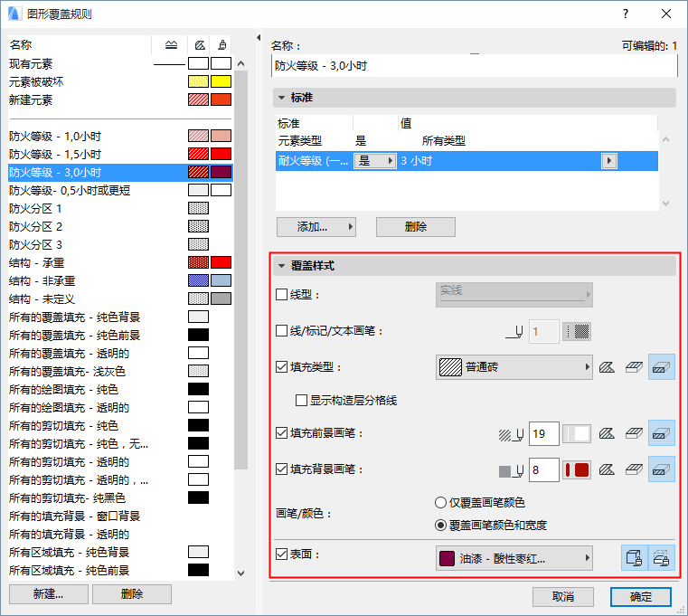
Task: Click 删除 button below criteria table
Action: (416, 227)
